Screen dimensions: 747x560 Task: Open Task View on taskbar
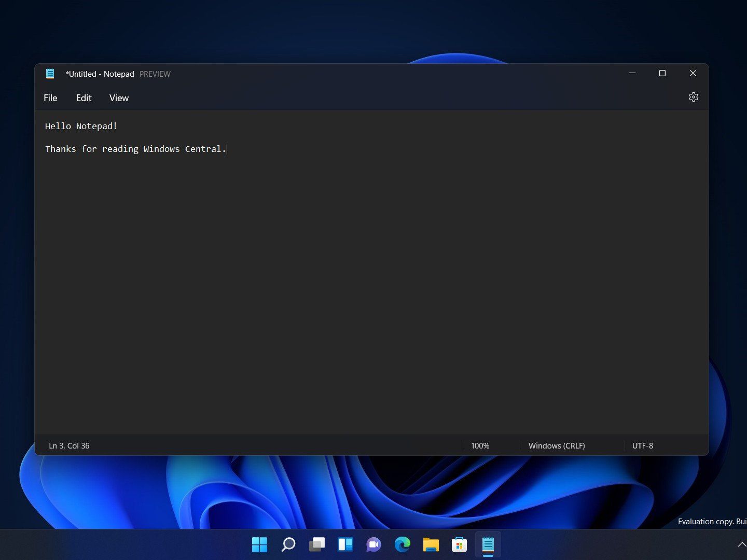coord(317,544)
